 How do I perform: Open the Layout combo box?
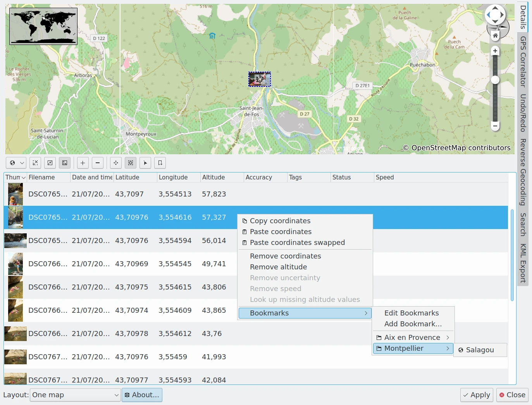click(x=75, y=395)
